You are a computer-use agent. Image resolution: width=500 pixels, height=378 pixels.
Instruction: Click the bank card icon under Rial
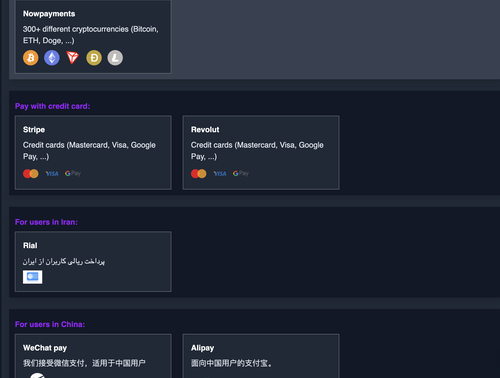pyautogui.click(x=33, y=277)
